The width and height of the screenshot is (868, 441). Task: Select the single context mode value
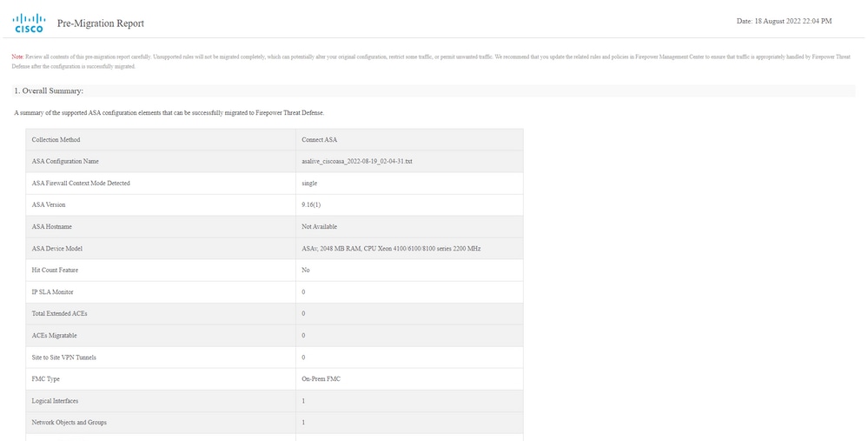pyautogui.click(x=309, y=184)
